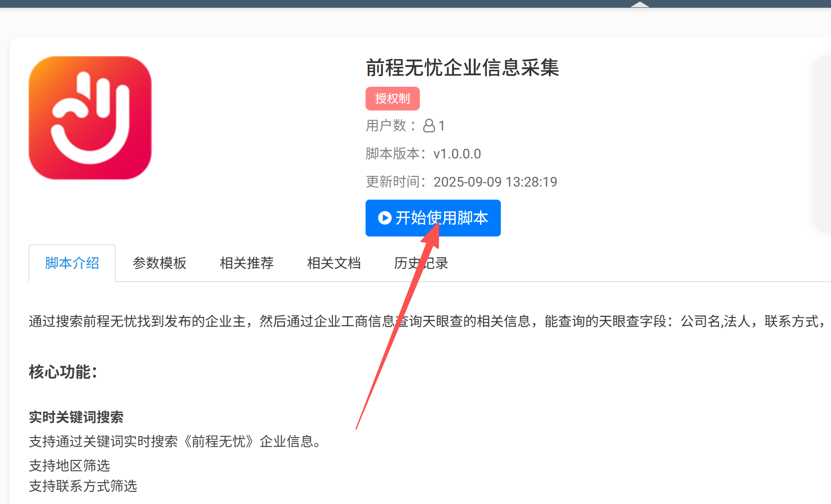This screenshot has height=504, width=831.
Task: Click the red hand app logo
Action: (x=90, y=118)
